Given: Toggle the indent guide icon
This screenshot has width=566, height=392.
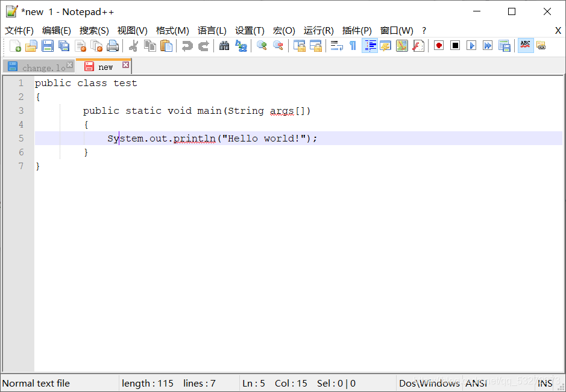Looking at the screenshot, I should click(369, 45).
